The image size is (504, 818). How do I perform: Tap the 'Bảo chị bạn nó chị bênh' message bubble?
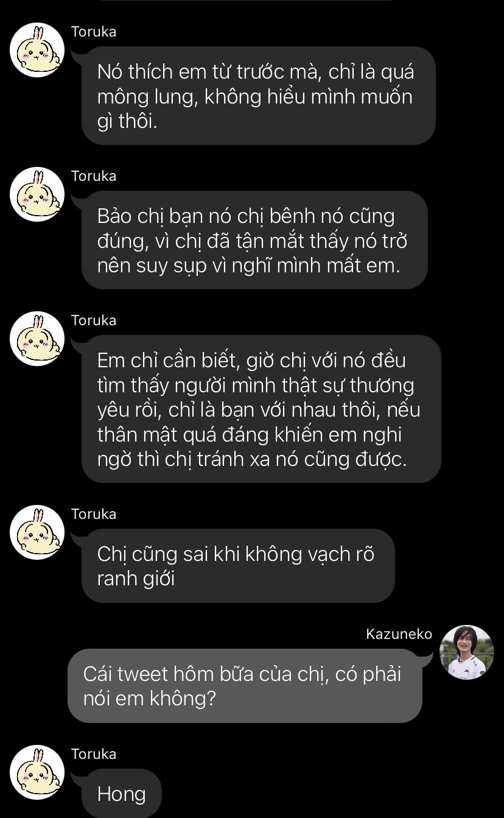click(254, 240)
